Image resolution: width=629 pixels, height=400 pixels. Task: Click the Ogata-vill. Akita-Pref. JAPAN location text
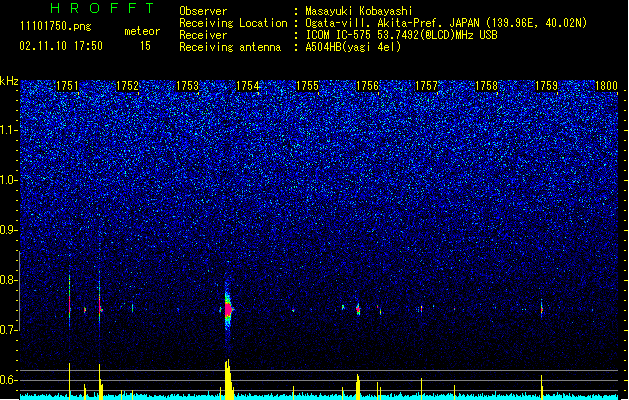(446, 23)
